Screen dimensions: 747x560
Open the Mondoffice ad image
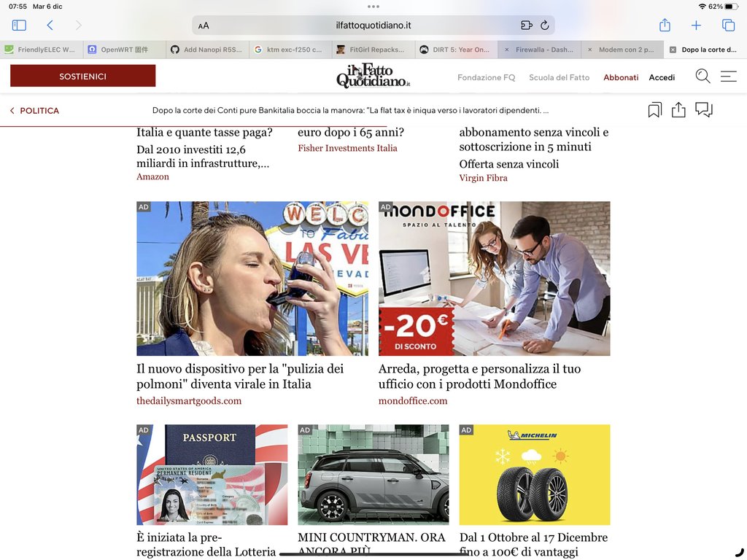click(x=495, y=279)
